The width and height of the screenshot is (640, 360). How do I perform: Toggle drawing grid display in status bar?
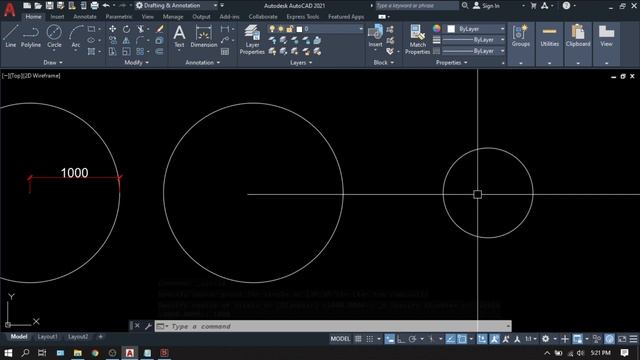(358, 339)
